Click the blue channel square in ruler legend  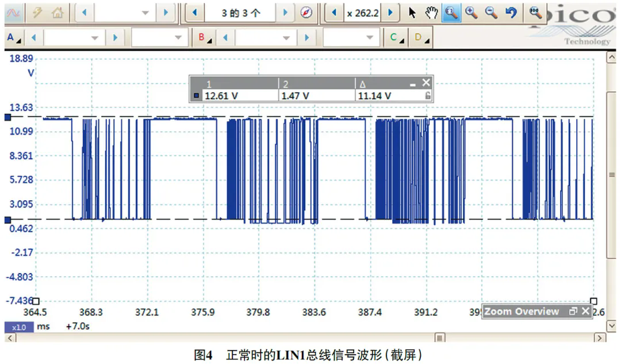click(x=196, y=95)
